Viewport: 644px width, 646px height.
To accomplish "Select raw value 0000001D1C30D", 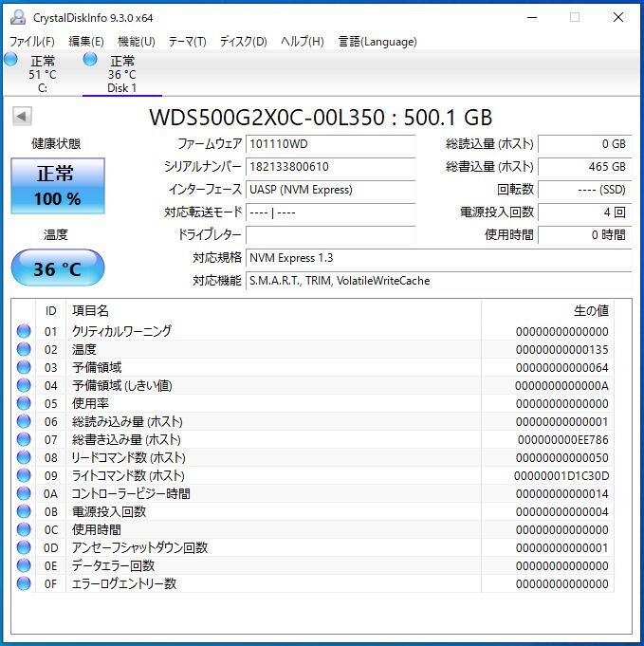I will (561, 476).
